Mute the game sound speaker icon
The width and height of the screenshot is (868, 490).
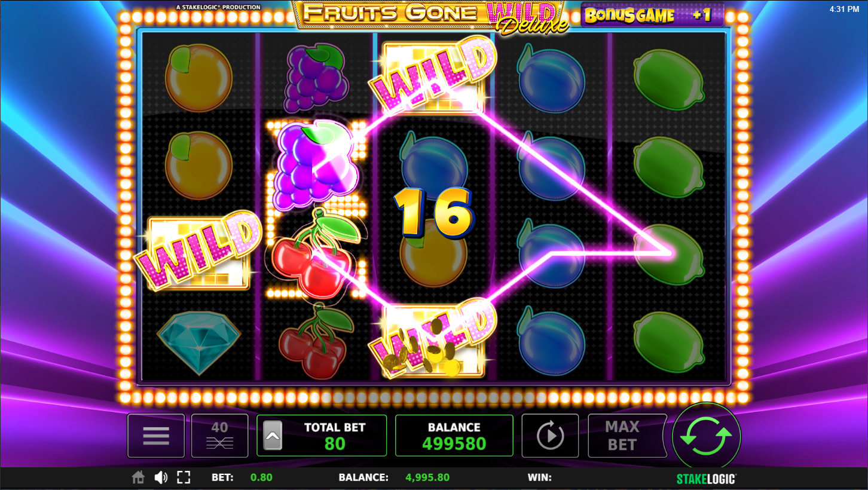161,477
